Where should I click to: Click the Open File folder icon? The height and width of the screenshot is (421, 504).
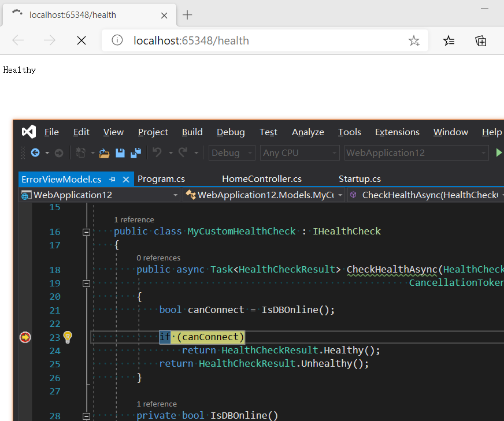(104, 153)
